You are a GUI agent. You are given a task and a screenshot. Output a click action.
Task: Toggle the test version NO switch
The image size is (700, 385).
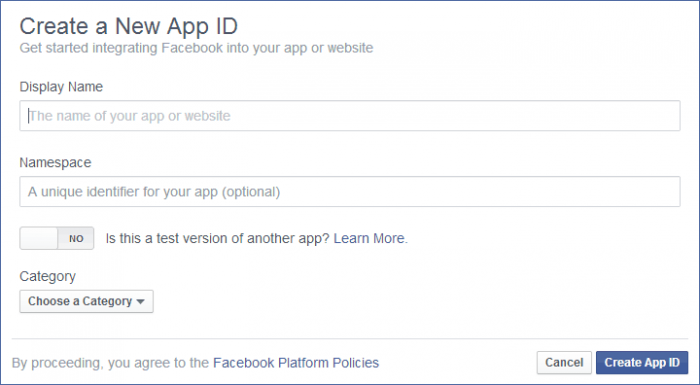coord(57,238)
